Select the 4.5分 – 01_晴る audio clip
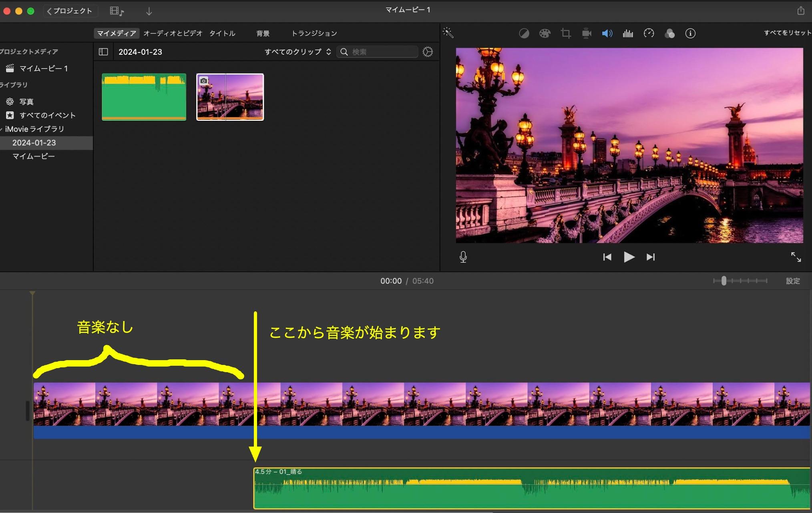The height and width of the screenshot is (513, 812). (532, 488)
